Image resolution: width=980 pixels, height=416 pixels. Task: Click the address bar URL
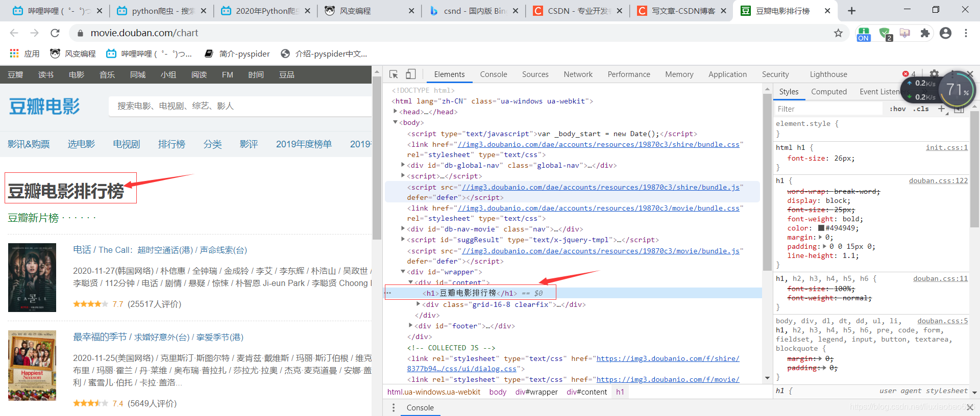pos(144,33)
